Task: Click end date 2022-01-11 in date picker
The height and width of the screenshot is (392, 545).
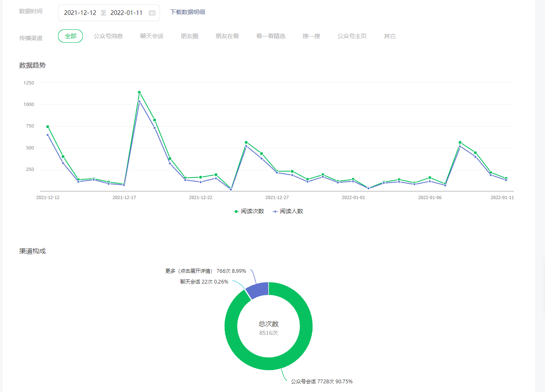Action: (126, 13)
